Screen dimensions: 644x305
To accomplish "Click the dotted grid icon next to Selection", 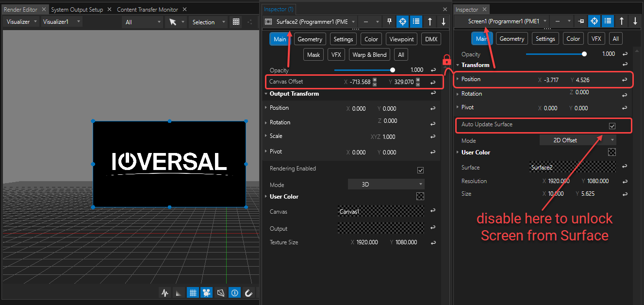I will click(x=236, y=22).
